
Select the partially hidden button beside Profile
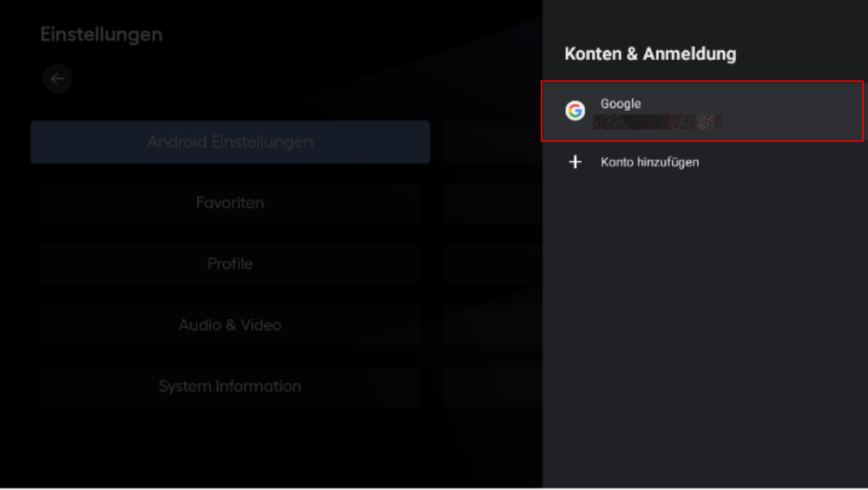click(x=492, y=264)
